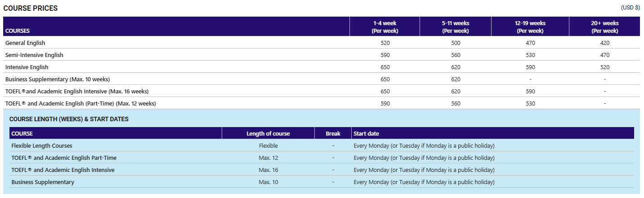Select the 12-19 weeks column header

530,27
